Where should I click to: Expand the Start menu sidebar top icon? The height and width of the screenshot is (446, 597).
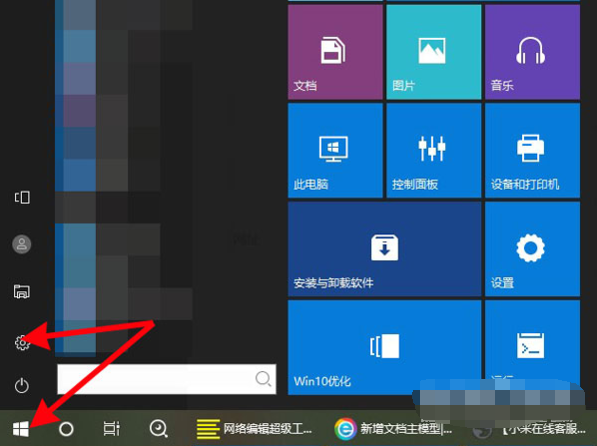pyautogui.click(x=22, y=197)
